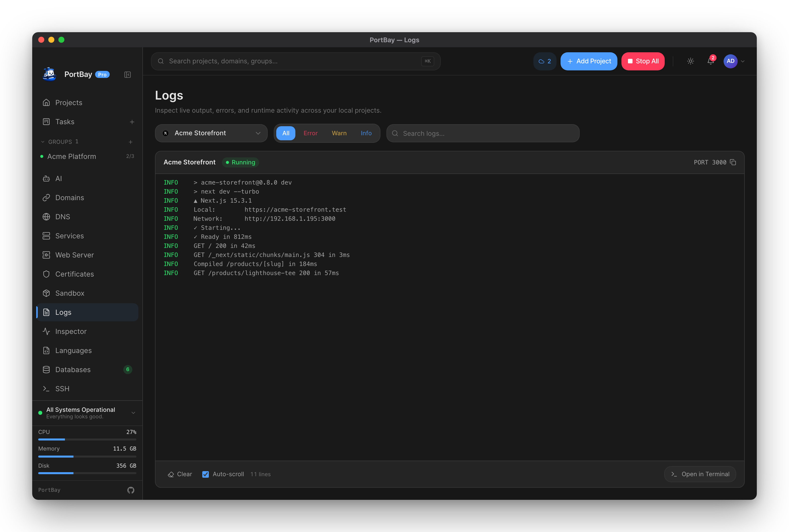Open notifications bell
The image size is (789, 532).
pyautogui.click(x=711, y=61)
